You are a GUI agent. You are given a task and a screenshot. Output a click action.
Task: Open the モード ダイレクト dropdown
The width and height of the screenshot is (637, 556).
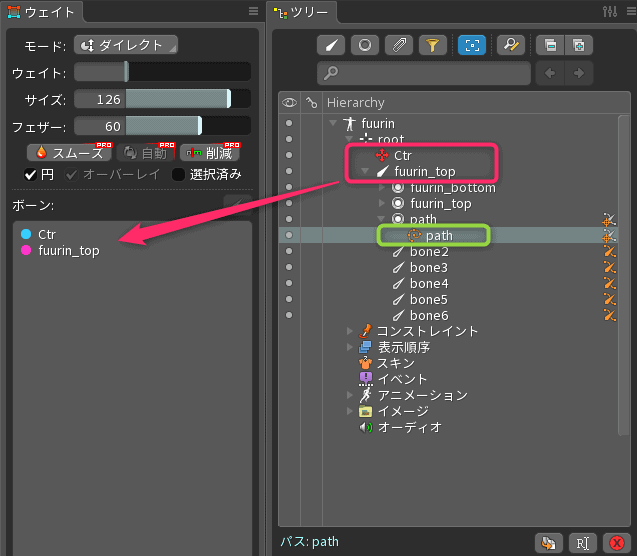(x=125, y=45)
